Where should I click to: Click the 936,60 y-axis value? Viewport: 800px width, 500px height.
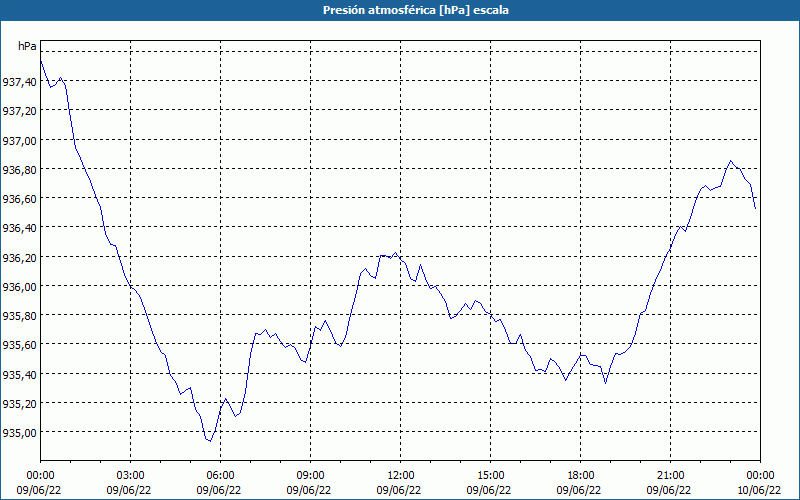[x=19, y=198]
